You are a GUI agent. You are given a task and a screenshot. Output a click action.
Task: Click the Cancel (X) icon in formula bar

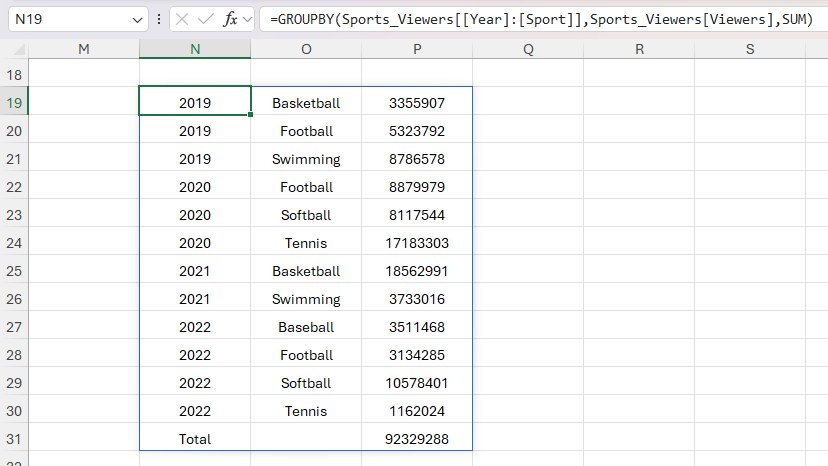(182, 19)
